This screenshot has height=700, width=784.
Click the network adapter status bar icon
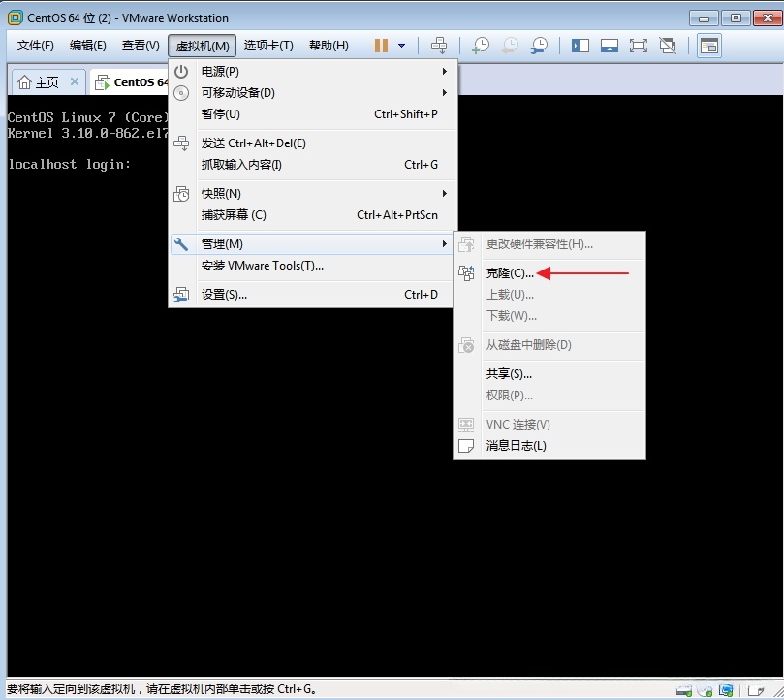pos(726,690)
